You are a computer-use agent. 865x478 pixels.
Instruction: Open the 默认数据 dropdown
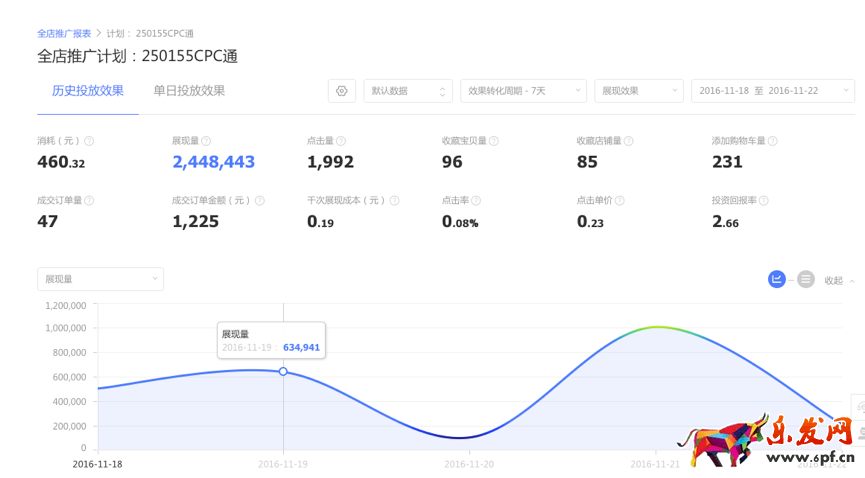pyautogui.click(x=408, y=91)
